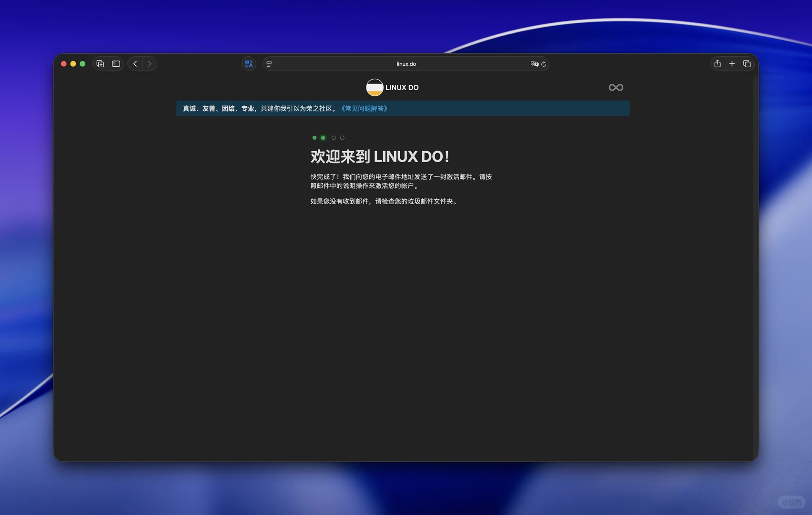
Task: Click the infinity icon at the top right
Action: point(616,87)
